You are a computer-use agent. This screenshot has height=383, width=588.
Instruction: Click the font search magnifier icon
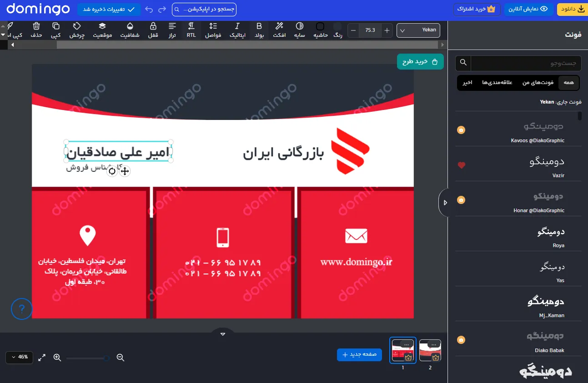(x=463, y=63)
